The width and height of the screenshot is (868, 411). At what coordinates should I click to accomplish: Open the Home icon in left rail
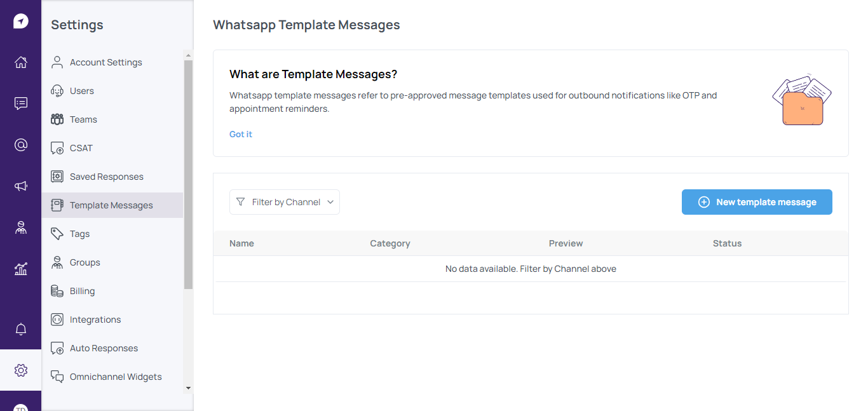click(21, 62)
